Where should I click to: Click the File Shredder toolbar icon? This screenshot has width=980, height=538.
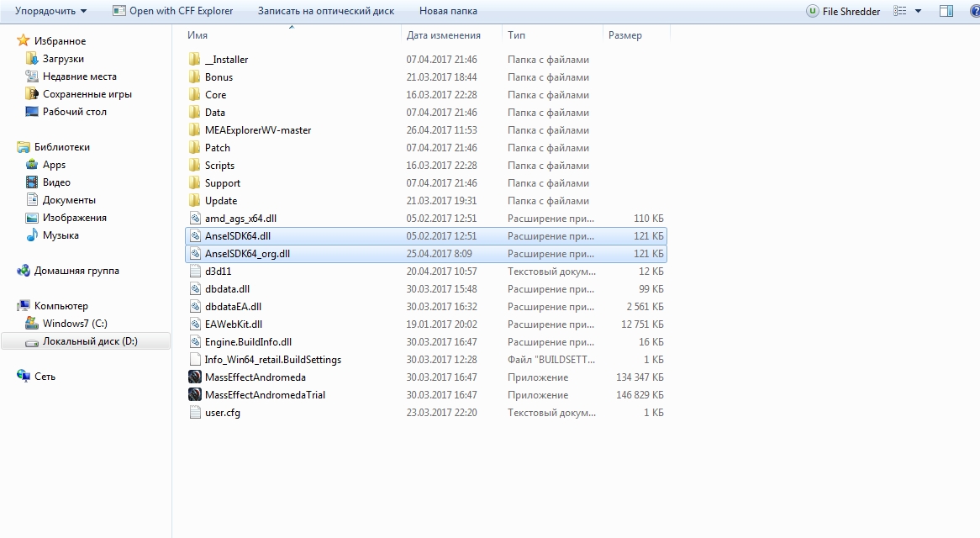tap(813, 11)
